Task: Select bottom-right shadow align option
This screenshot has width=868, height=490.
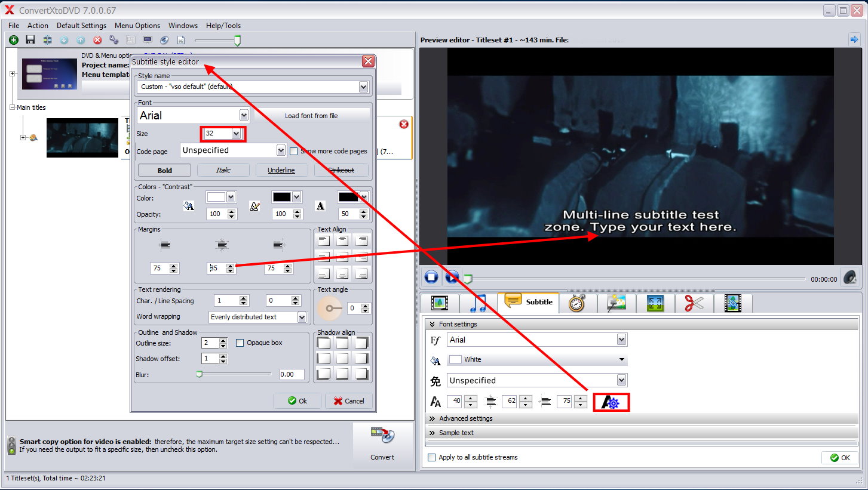Action: (x=361, y=374)
